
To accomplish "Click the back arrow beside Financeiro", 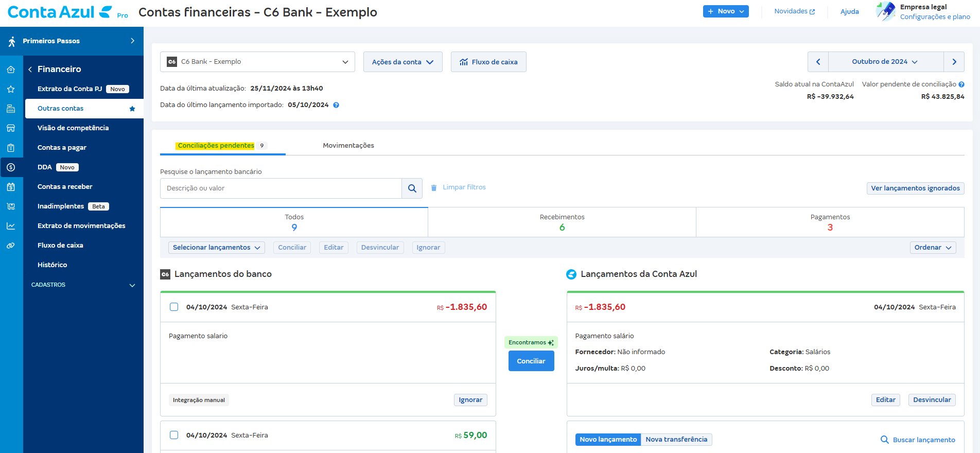I will 30,69.
